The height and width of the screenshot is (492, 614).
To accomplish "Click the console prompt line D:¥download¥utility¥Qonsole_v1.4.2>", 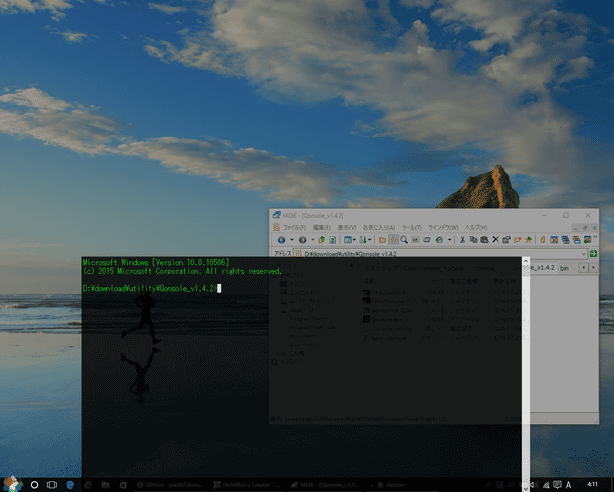I will (x=150, y=289).
